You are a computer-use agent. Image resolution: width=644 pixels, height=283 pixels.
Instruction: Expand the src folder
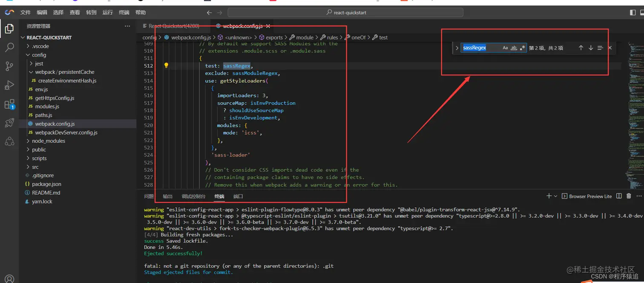tap(28, 167)
